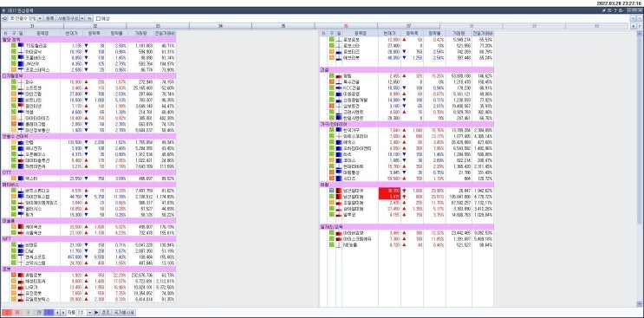Viewport: 644px width, 318px height.
Task: Click tab strip scroll-right arrow
Action: coord(640,26)
